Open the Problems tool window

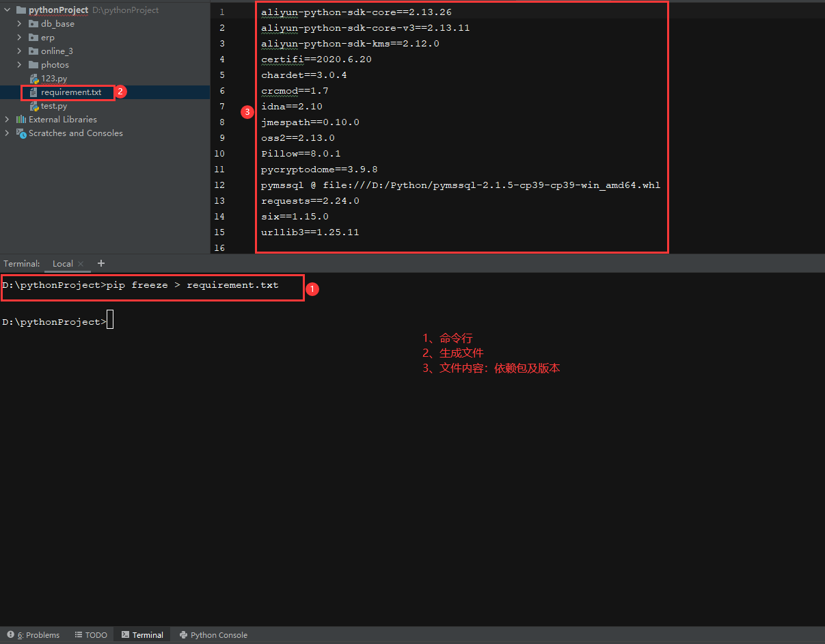33,635
